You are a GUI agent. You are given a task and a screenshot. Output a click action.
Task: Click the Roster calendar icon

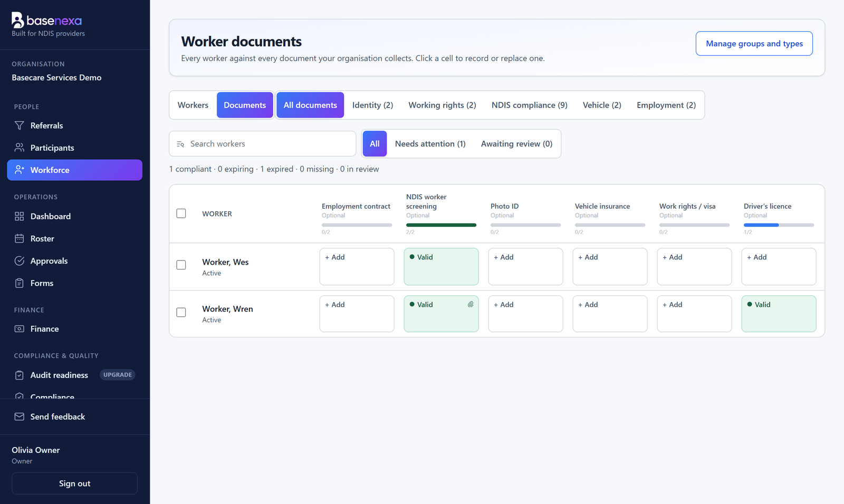tap(20, 238)
